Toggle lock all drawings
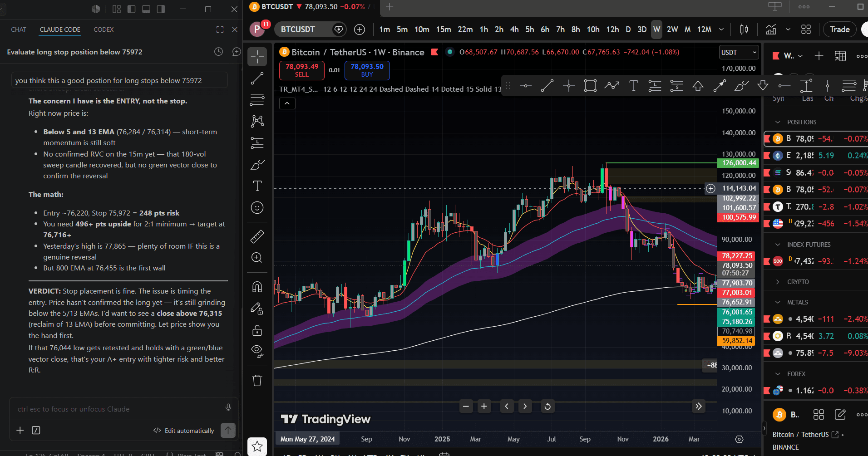868x456 pixels. 257,330
